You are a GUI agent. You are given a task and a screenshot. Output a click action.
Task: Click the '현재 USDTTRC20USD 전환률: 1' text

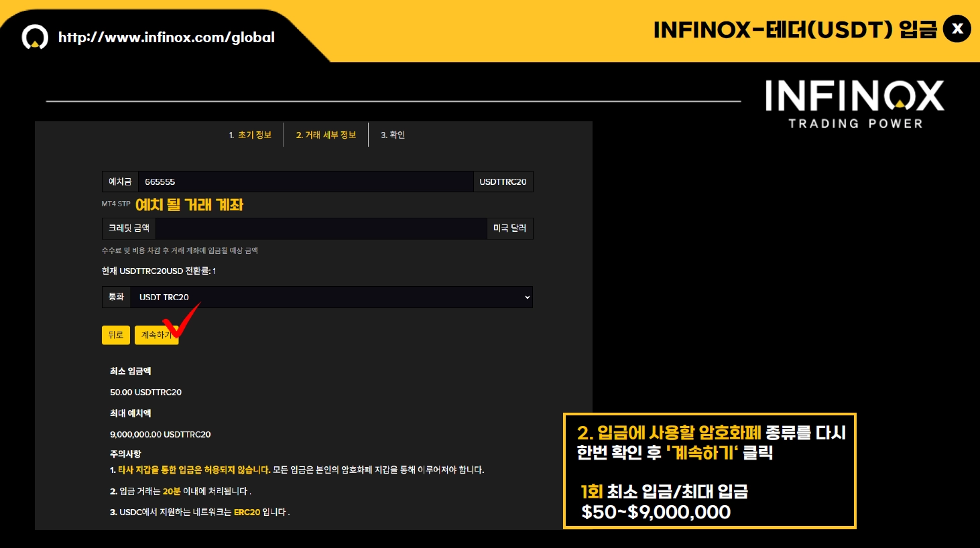click(159, 271)
